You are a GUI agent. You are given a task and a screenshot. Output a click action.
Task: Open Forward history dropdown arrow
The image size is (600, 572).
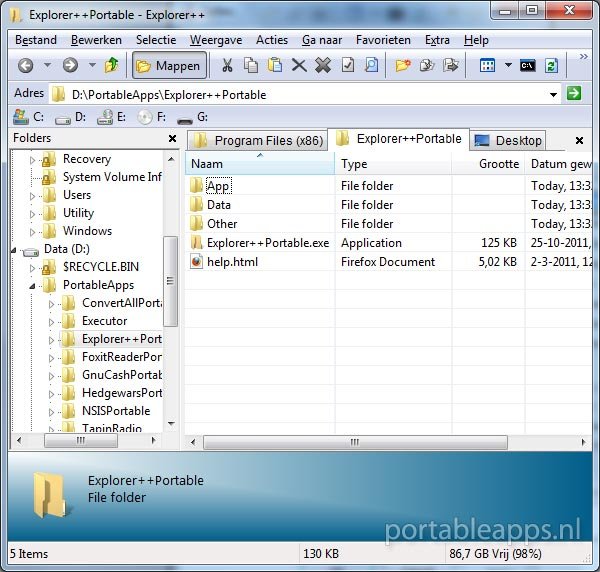click(92, 65)
